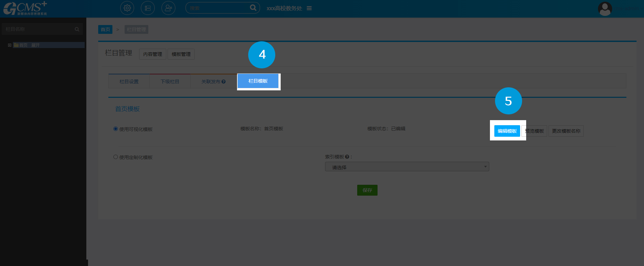The image size is (644, 266).
Task: Click the server list icon in header
Action: (148, 8)
